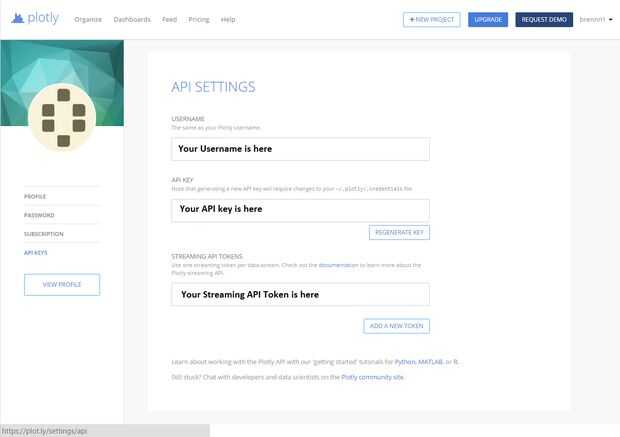Image resolution: width=620 pixels, height=437 pixels.
Task: Click Add a New Token button
Action: click(x=396, y=326)
